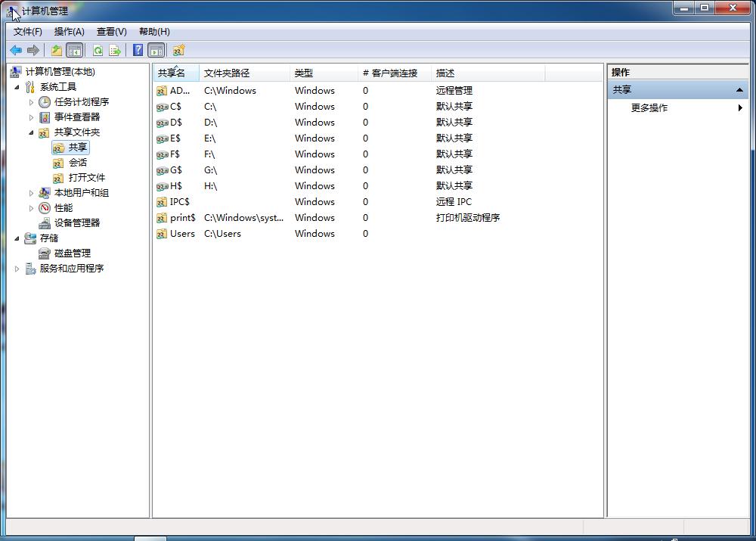Screen dimensions: 756x541
Task: Open the 操作 menu
Action: 69,31
